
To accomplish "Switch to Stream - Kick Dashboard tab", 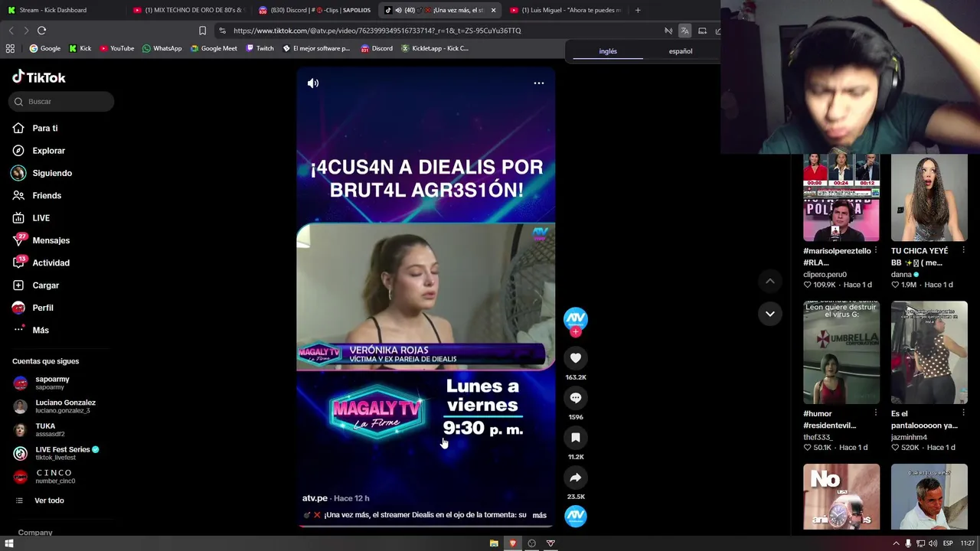I will (x=52, y=10).
